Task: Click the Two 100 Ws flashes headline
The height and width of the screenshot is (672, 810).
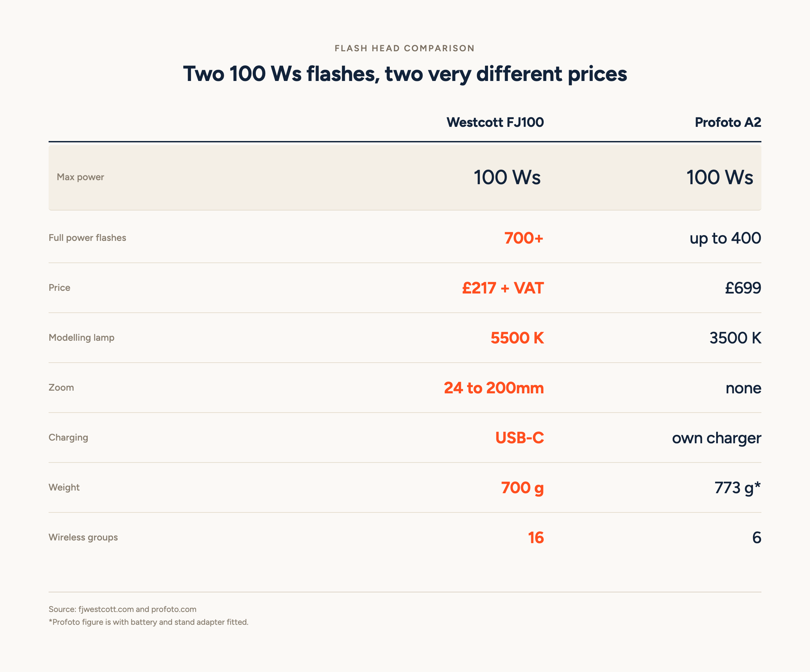Action: pyautogui.click(x=405, y=74)
